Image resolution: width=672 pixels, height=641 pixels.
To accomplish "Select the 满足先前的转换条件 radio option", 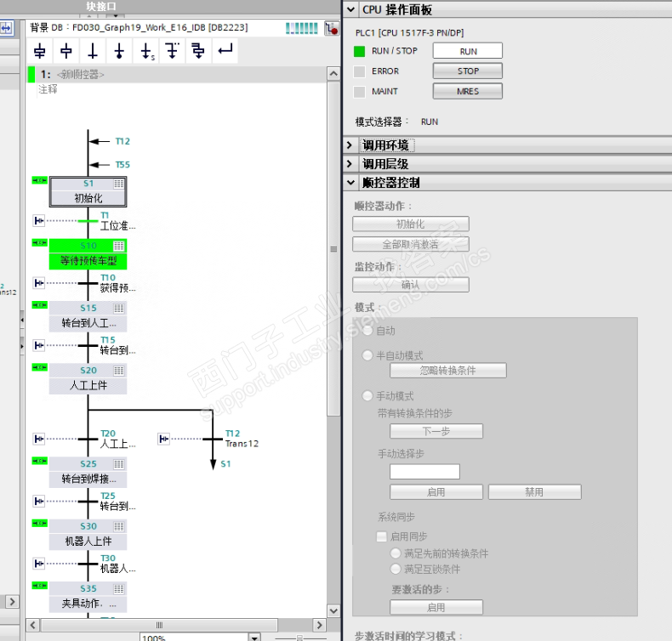I will click(396, 553).
